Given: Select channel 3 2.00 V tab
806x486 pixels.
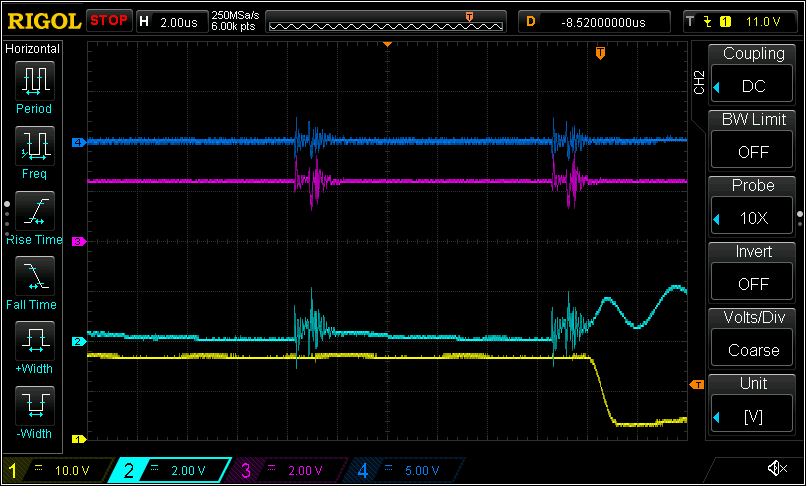Looking at the screenshot, I should click(x=290, y=470).
